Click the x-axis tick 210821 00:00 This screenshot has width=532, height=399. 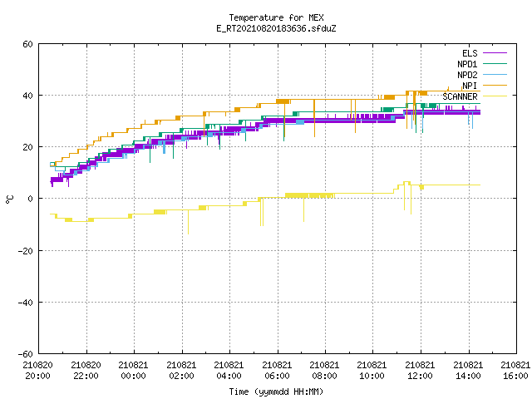134,371
